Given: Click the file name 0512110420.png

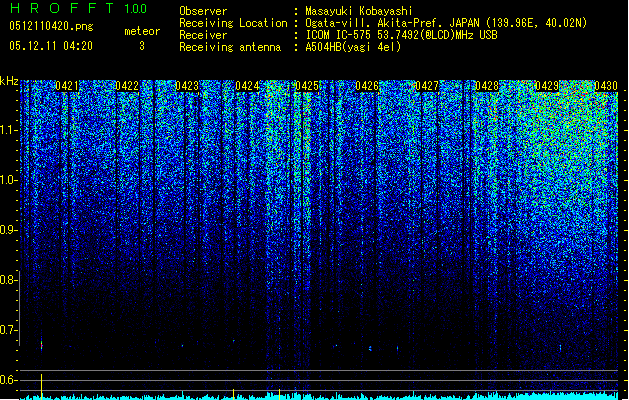Looking at the screenshot, I should [x=51, y=26].
